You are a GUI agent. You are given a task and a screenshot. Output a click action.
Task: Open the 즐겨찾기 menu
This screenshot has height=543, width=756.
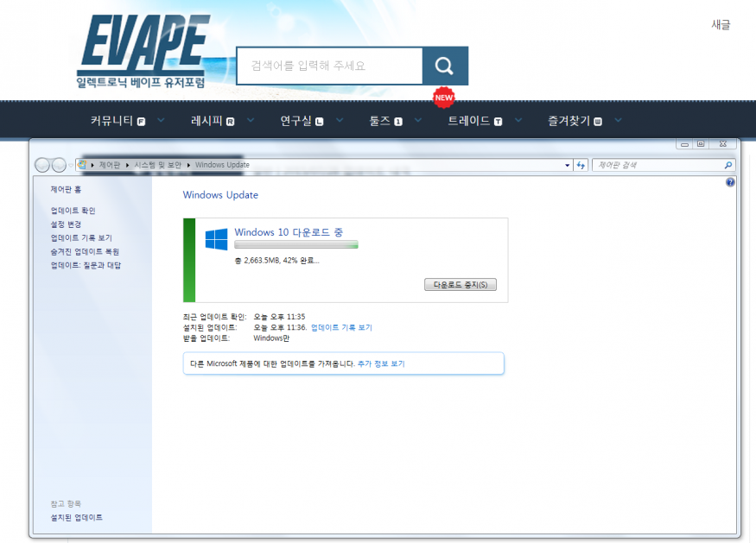569,121
